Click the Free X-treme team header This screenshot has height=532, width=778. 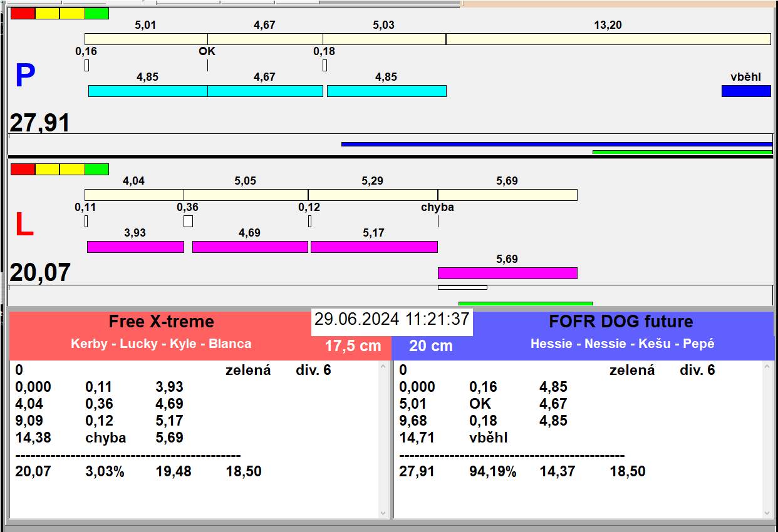tap(162, 322)
